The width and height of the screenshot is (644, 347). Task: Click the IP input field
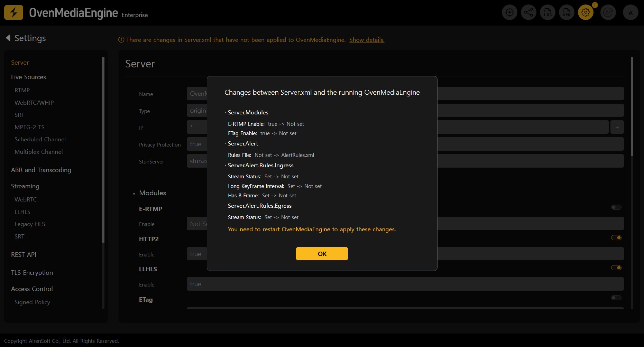(x=398, y=127)
